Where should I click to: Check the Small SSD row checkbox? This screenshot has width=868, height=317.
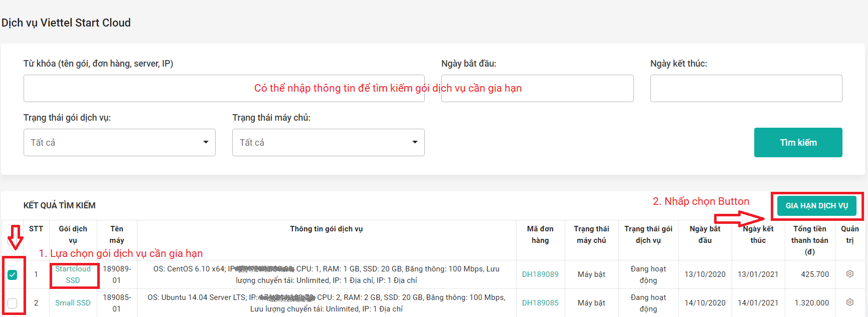click(x=13, y=303)
